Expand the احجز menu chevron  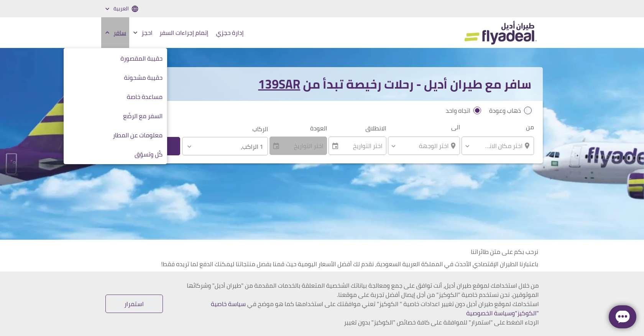pos(135,33)
